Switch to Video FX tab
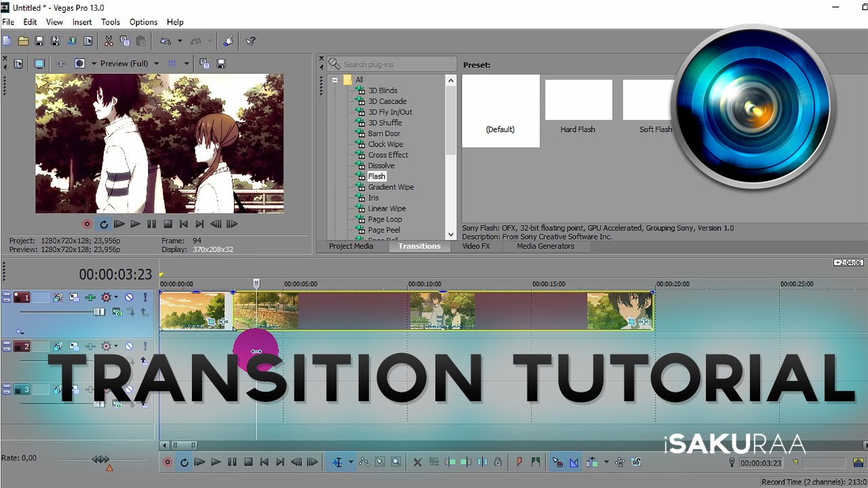The image size is (868, 488). [x=476, y=246]
